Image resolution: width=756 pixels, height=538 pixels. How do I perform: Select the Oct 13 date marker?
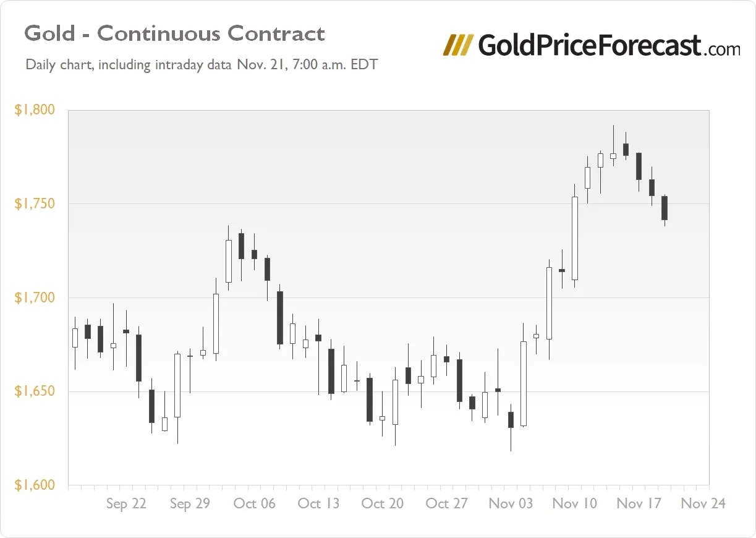coord(318,504)
